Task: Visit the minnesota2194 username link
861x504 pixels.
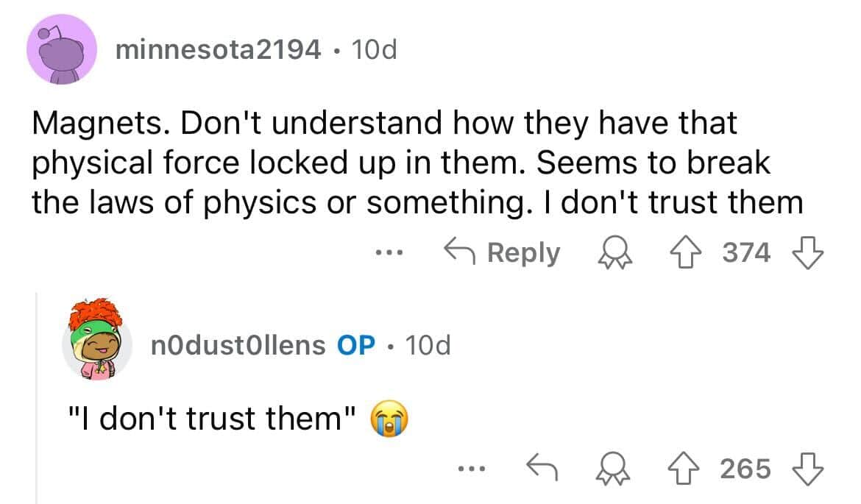Action: [219, 49]
